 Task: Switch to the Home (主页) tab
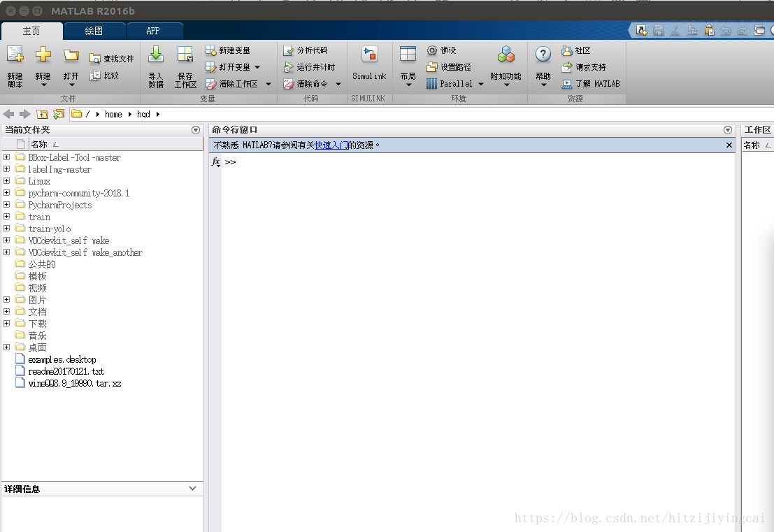point(31,31)
